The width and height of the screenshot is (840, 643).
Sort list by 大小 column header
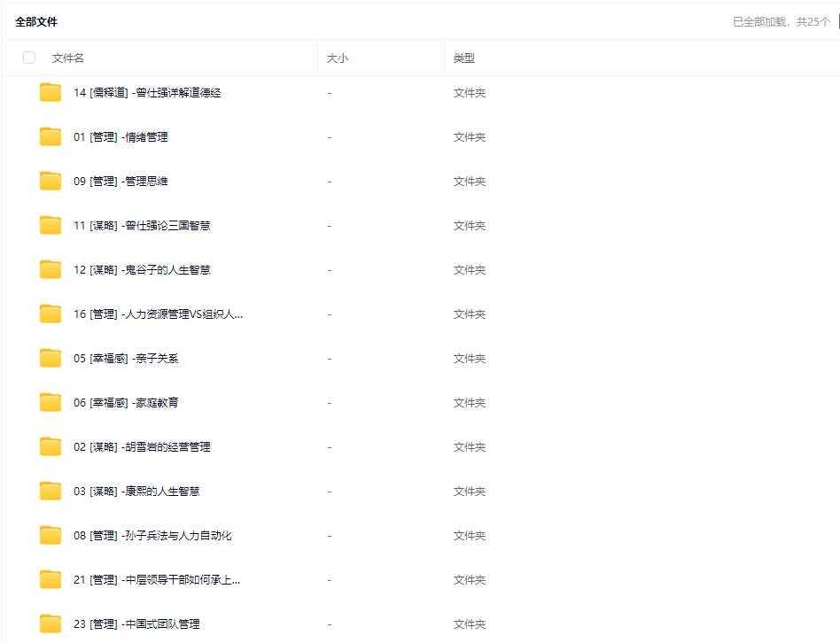(337, 58)
